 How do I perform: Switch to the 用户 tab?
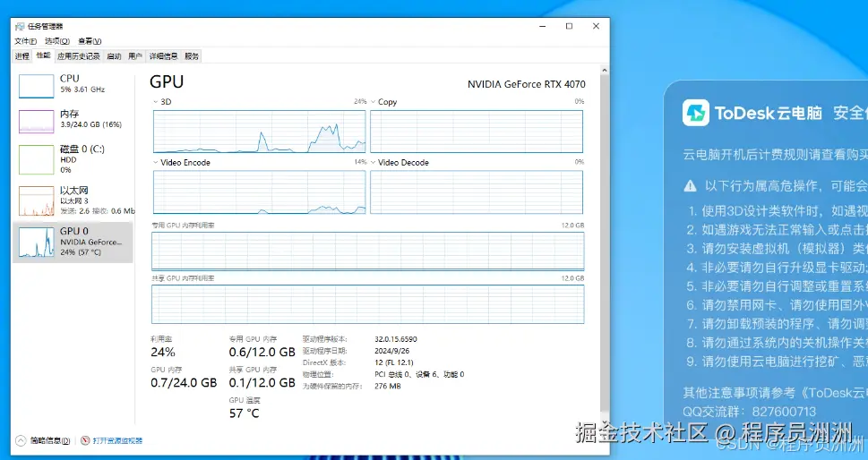135,55
